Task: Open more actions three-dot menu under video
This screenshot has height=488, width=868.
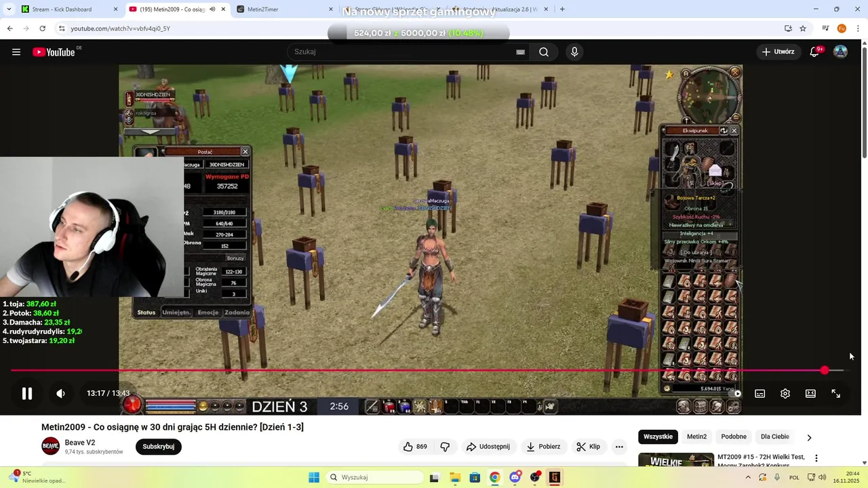Action: (619, 447)
